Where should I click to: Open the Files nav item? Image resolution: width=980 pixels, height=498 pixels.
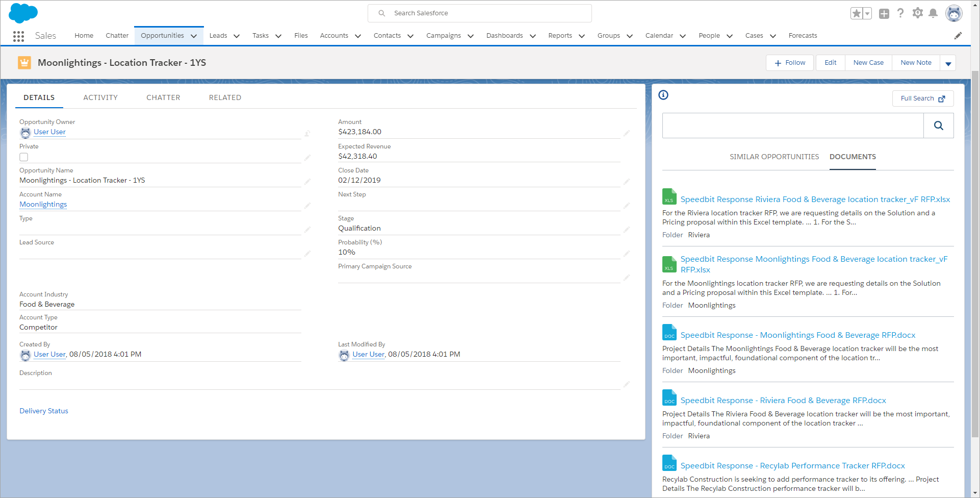tap(301, 36)
